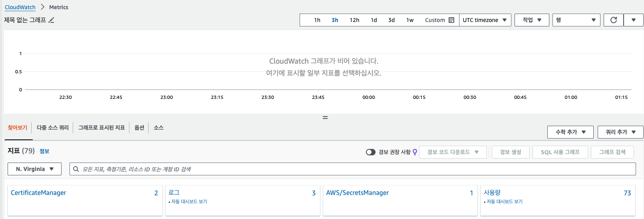Select the 12h time range
Viewport: 644px width, 219px height.
pos(354,20)
